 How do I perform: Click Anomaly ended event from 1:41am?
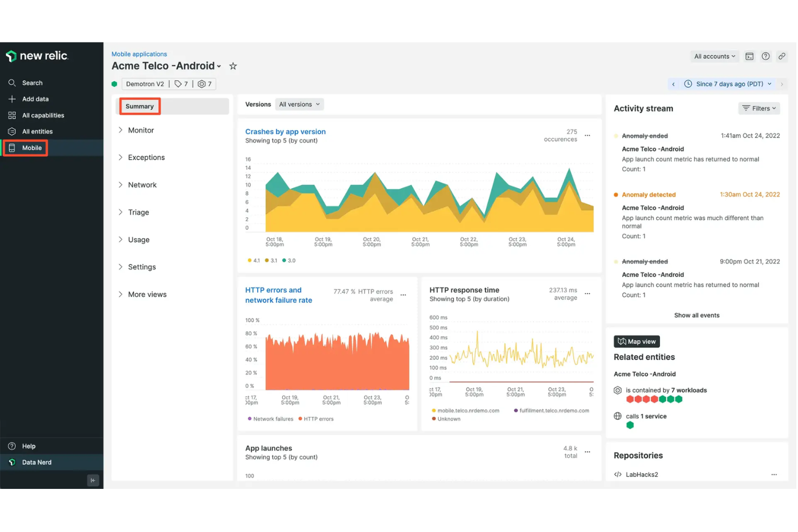645,136
